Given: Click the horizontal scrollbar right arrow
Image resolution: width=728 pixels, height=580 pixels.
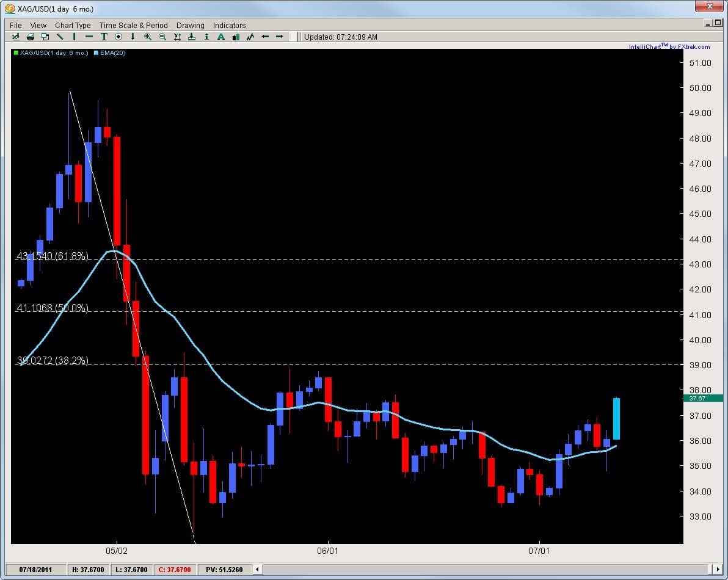Looking at the screenshot, I should pos(718,569).
